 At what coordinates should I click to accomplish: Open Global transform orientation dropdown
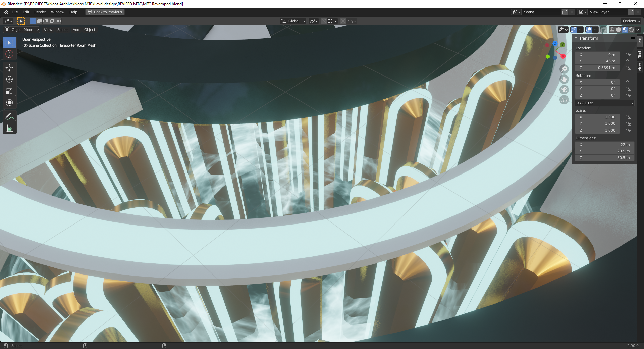tap(293, 21)
